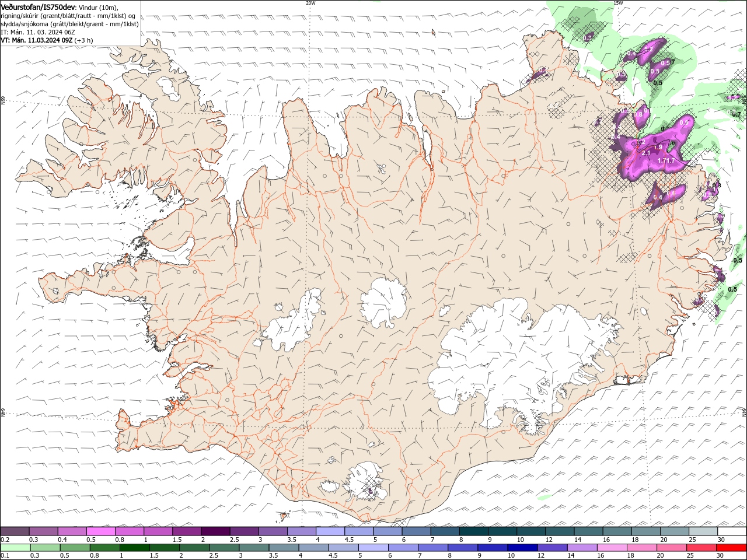The image size is (747, 560).
Task: Click the white Hofsjökull glacier in central Iceland
Action: click(383, 302)
